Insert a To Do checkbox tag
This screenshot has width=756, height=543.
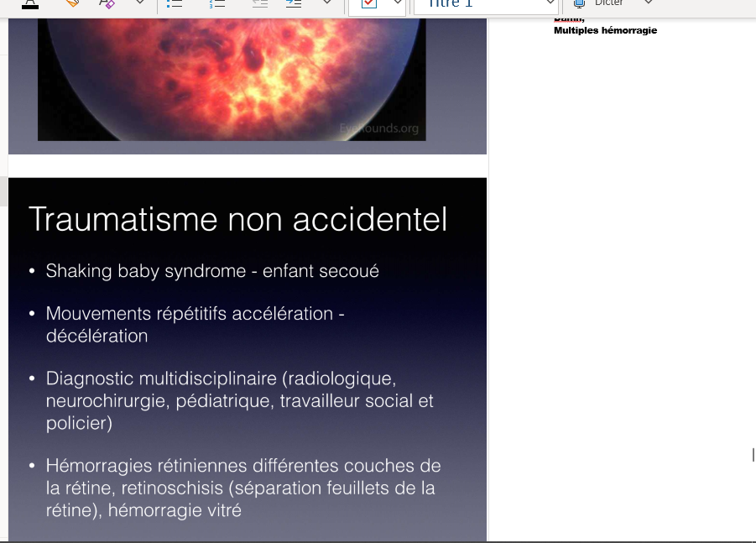tap(369, 3)
